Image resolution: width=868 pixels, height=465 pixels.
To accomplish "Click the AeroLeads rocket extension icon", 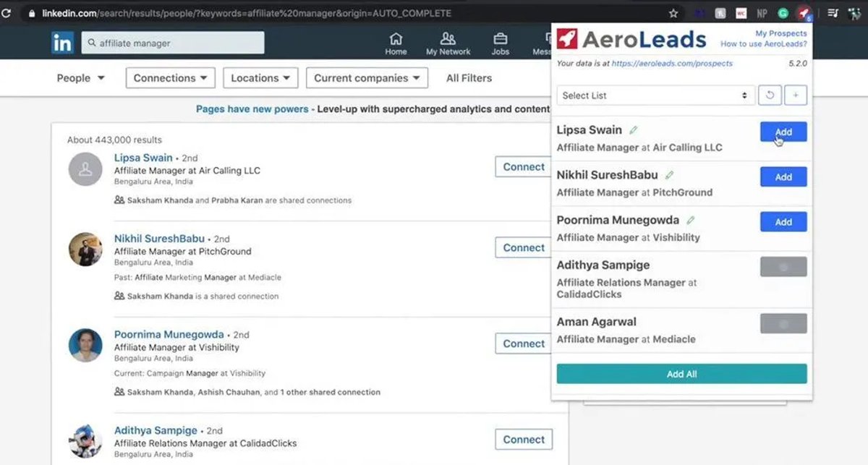I will pyautogui.click(x=804, y=13).
